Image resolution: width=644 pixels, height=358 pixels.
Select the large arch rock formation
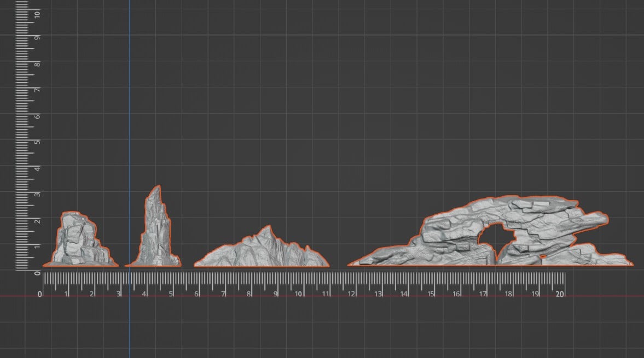[x=491, y=232]
